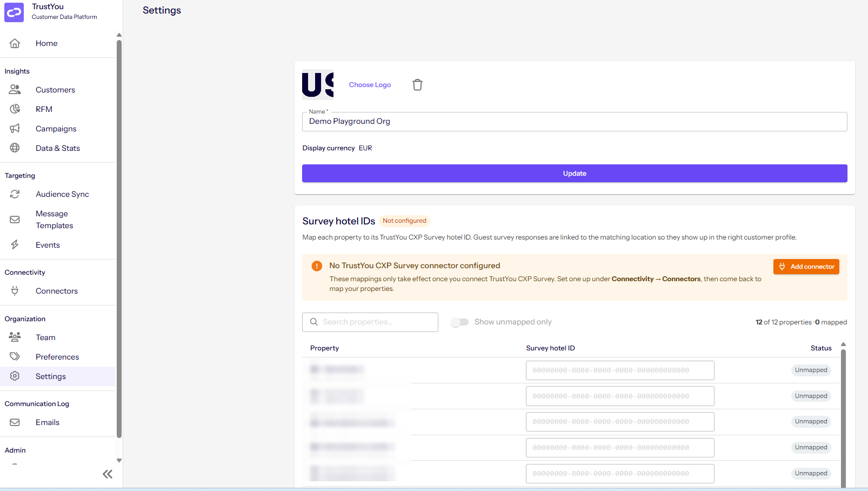This screenshot has width=868, height=491.
Task: Click the Update button
Action: coord(575,174)
